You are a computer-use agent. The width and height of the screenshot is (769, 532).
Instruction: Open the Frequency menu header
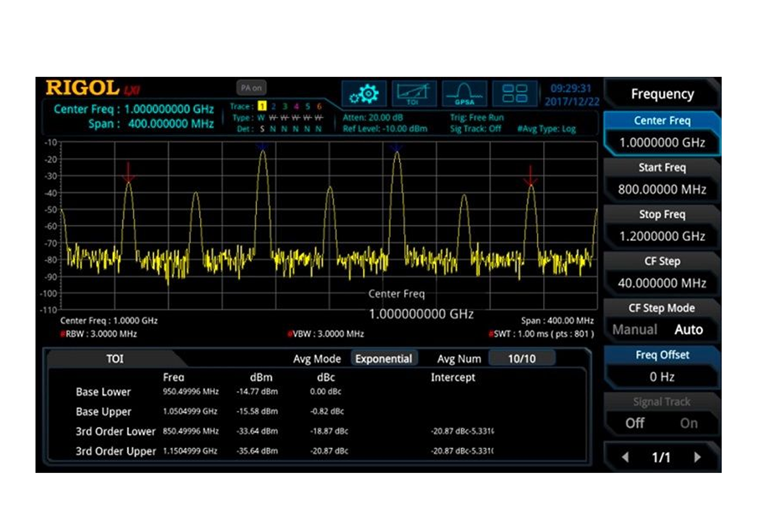click(x=662, y=94)
